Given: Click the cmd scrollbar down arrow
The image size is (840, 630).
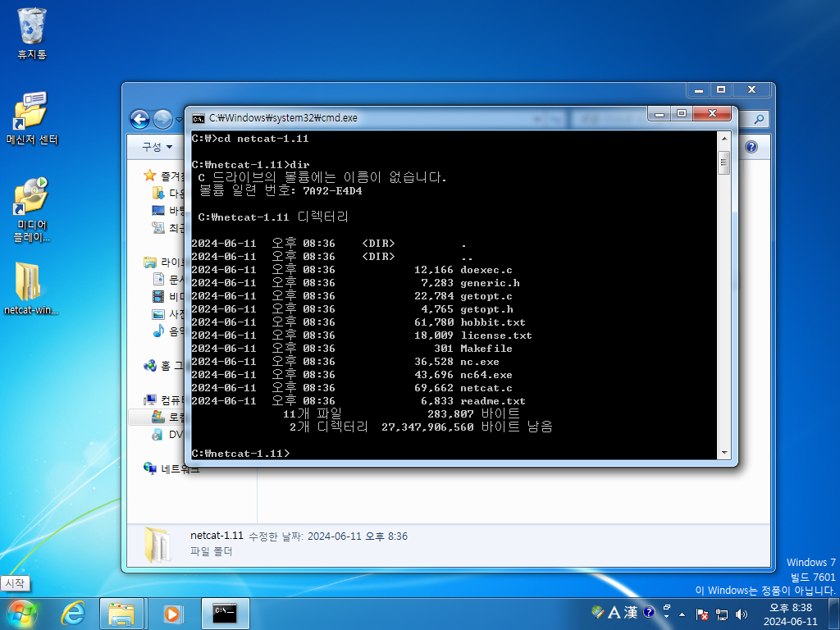Looking at the screenshot, I should click(724, 453).
